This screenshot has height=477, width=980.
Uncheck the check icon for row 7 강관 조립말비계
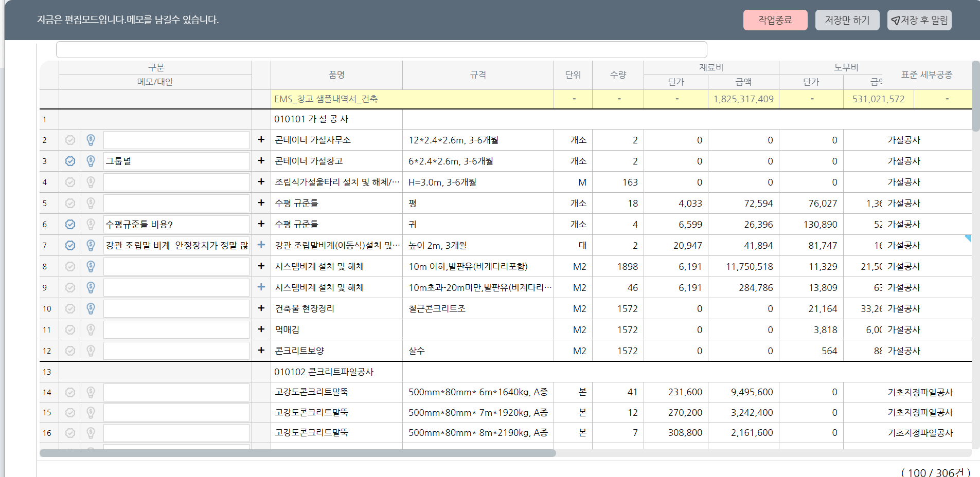pyautogui.click(x=70, y=245)
